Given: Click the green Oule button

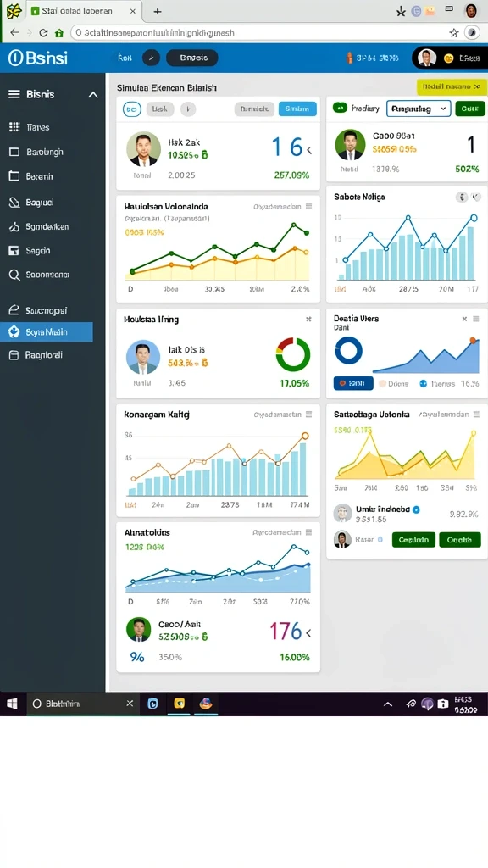Looking at the screenshot, I should pos(469,108).
